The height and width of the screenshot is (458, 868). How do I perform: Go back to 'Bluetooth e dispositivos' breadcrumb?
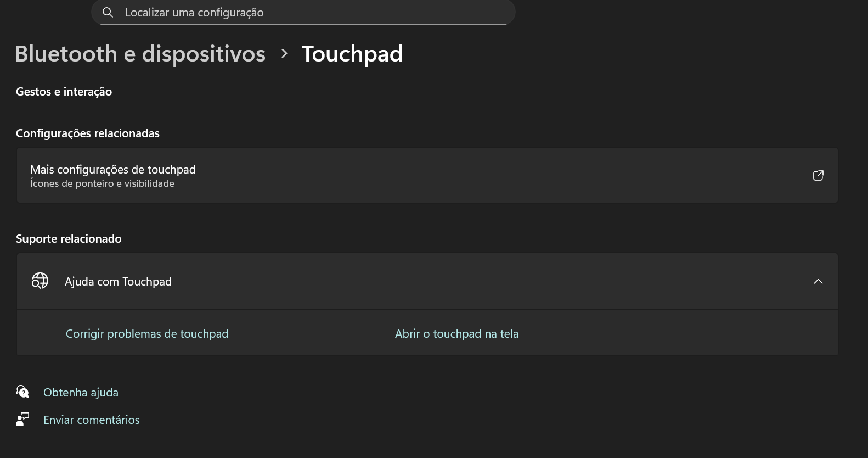click(140, 54)
